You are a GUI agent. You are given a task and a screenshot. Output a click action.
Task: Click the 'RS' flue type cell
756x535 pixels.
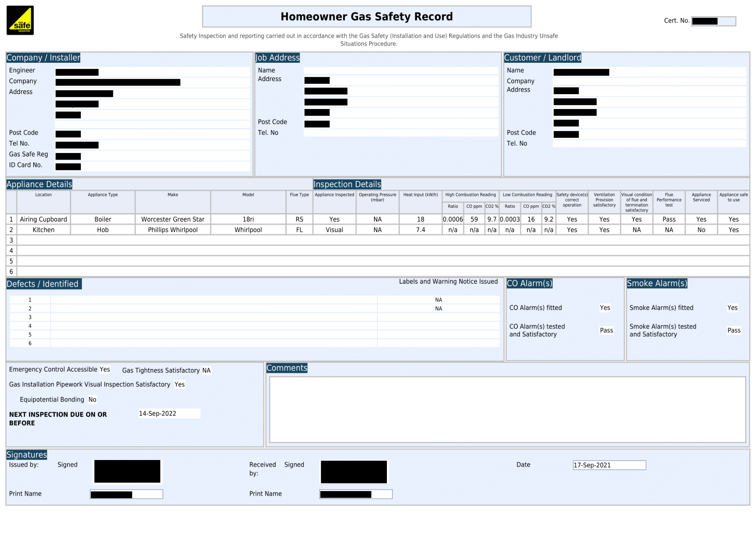click(x=299, y=219)
